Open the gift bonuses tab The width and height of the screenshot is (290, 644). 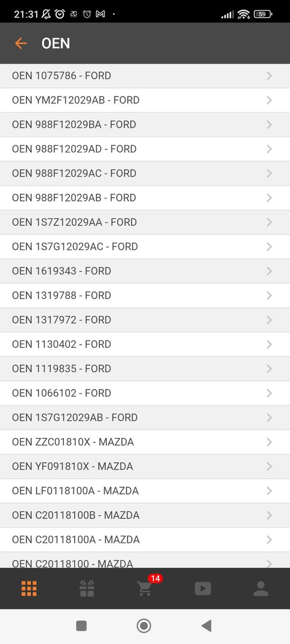click(87, 589)
